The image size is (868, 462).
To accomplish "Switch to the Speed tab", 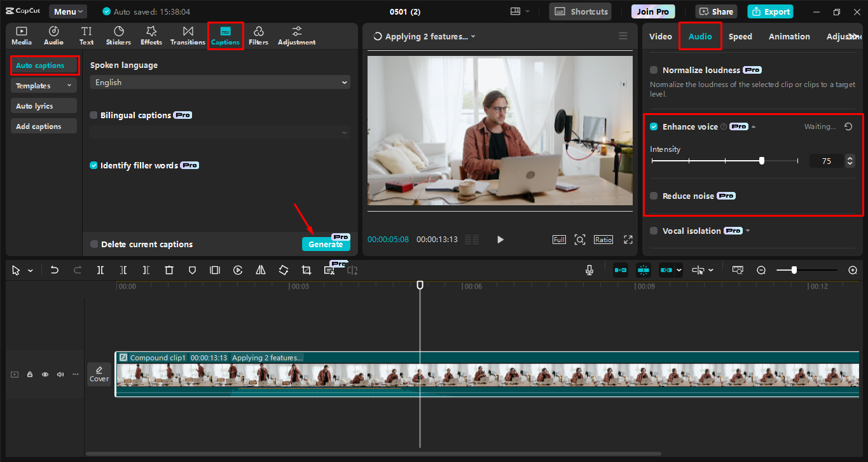I will point(740,36).
